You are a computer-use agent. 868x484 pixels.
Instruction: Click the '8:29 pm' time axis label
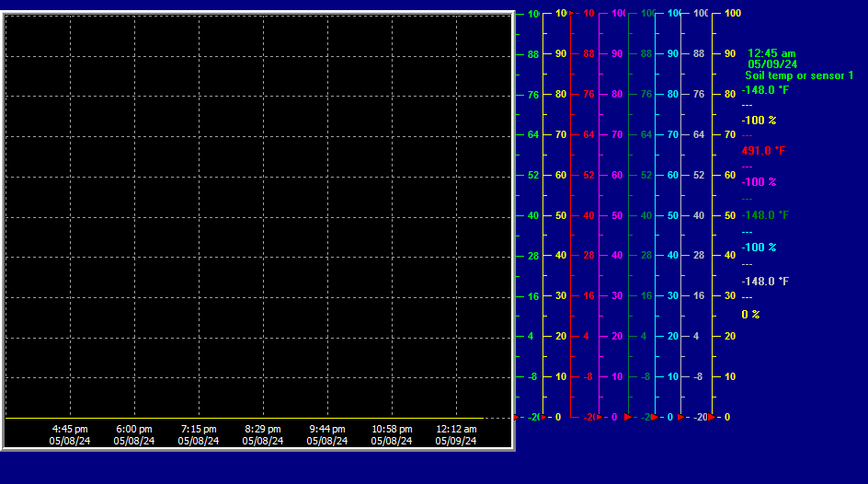(263, 429)
